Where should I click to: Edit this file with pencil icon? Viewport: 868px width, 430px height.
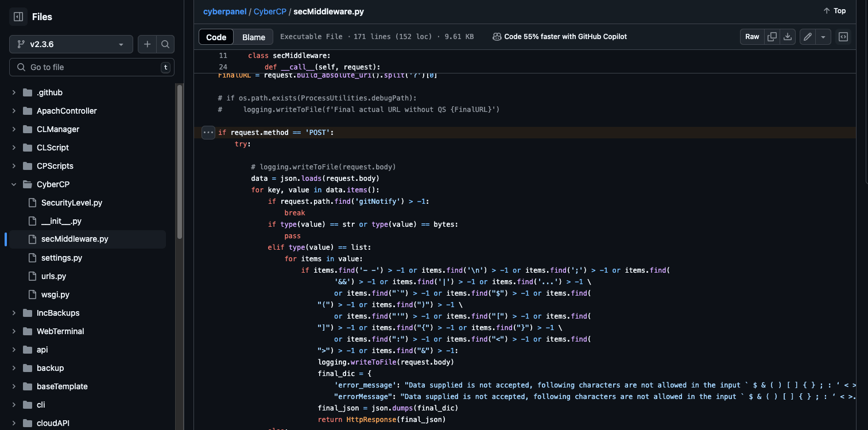[808, 37]
